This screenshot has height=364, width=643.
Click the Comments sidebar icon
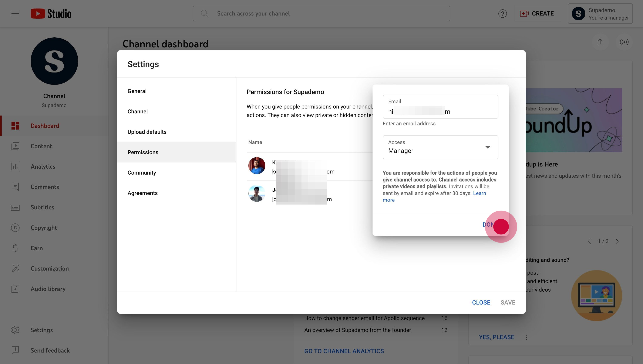[15, 187]
